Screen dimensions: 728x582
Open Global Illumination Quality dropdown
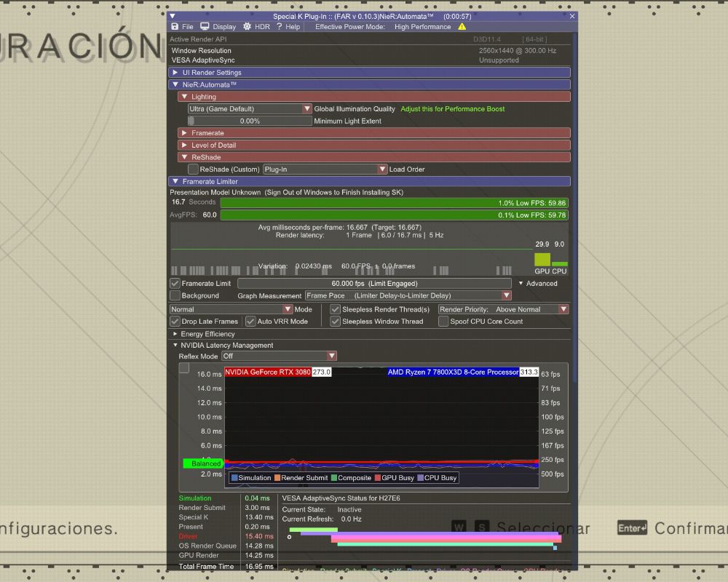pyautogui.click(x=250, y=108)
